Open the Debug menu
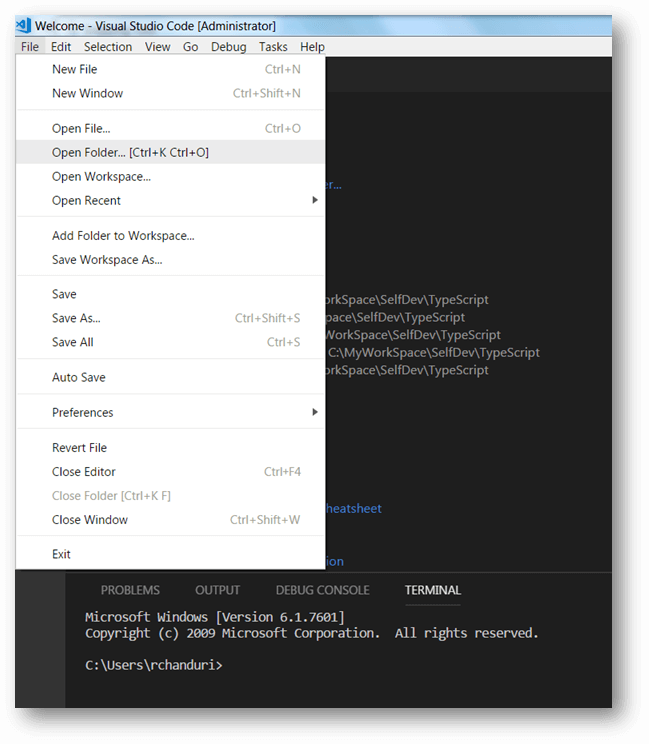This screenshot has height=744, width=649. click(x=229, y=47)
